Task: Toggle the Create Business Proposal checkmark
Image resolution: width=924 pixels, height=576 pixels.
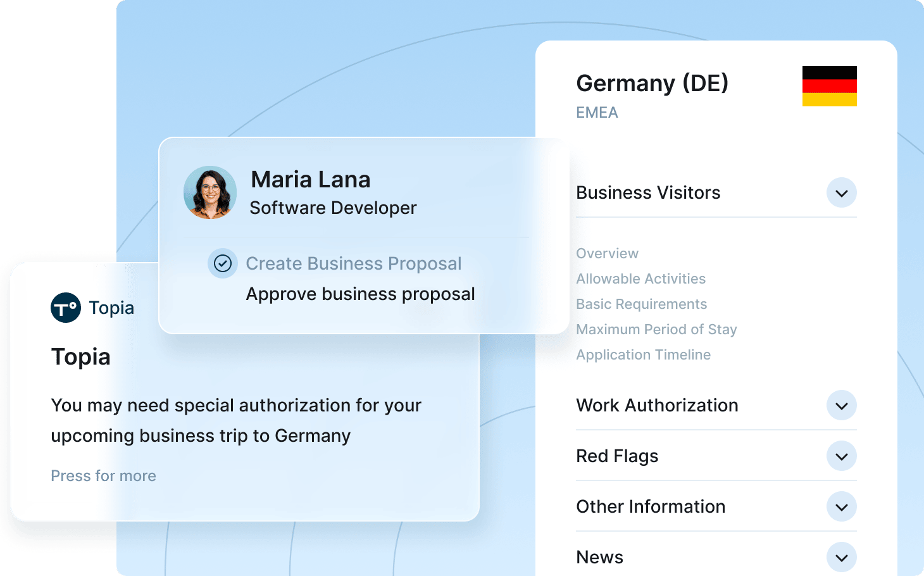Action: (223, 263)
